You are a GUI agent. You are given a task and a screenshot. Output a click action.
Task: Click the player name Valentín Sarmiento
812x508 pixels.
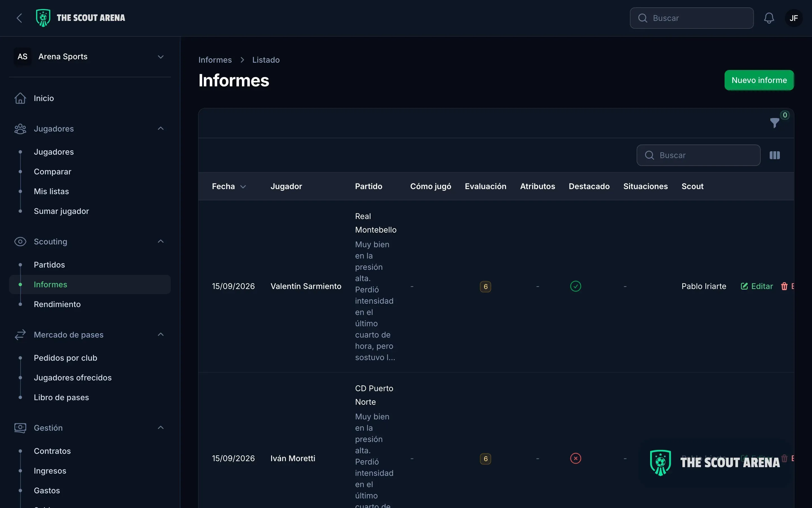(x=306, y=286)
